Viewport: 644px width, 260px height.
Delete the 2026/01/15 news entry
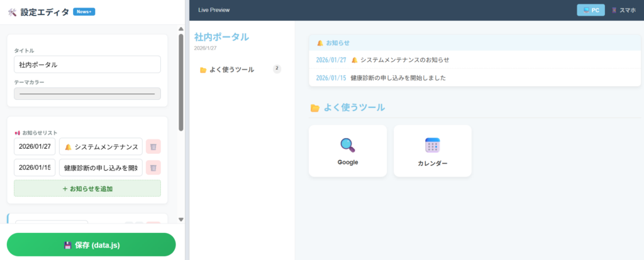[153, 168]
